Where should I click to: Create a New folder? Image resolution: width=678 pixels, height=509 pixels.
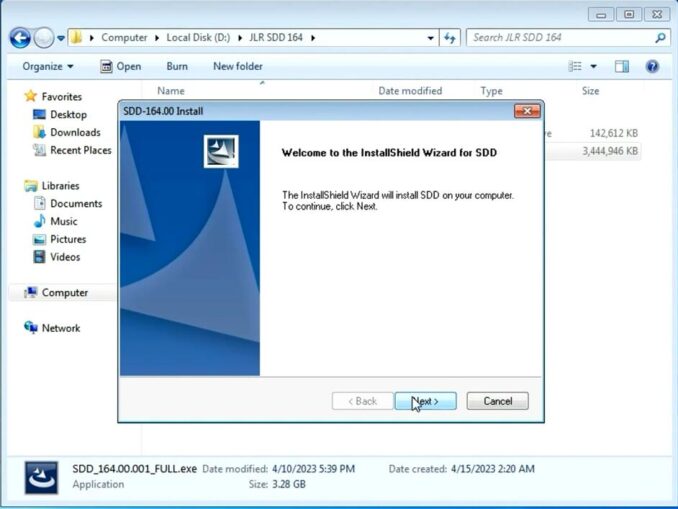[x=238, y=66]
